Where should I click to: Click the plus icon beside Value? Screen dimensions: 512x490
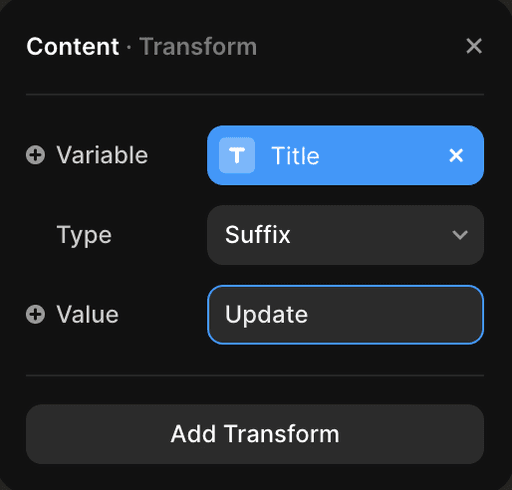[x=35, y=314]
